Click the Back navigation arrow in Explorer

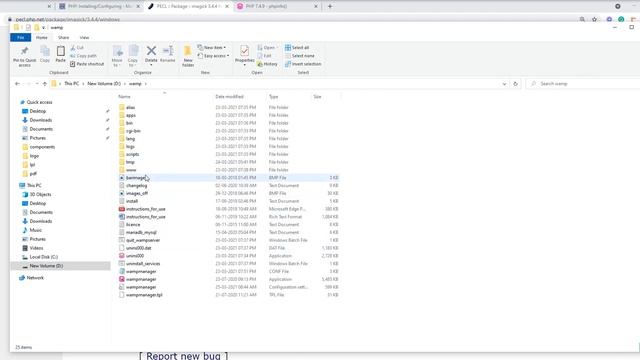[x=17, y=84]
